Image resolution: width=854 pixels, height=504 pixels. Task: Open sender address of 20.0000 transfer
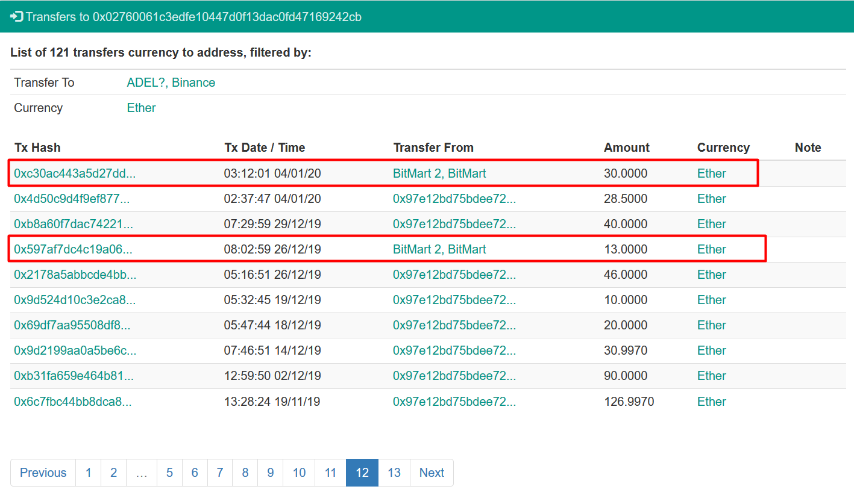pyautogui.click(x=454, y=325)
